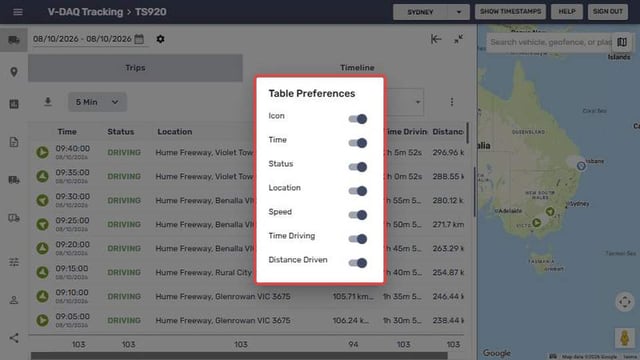Viewport: 640px width, 360px height.
Task: Expand the 5 Min interval dropdown
Action: 97,102
